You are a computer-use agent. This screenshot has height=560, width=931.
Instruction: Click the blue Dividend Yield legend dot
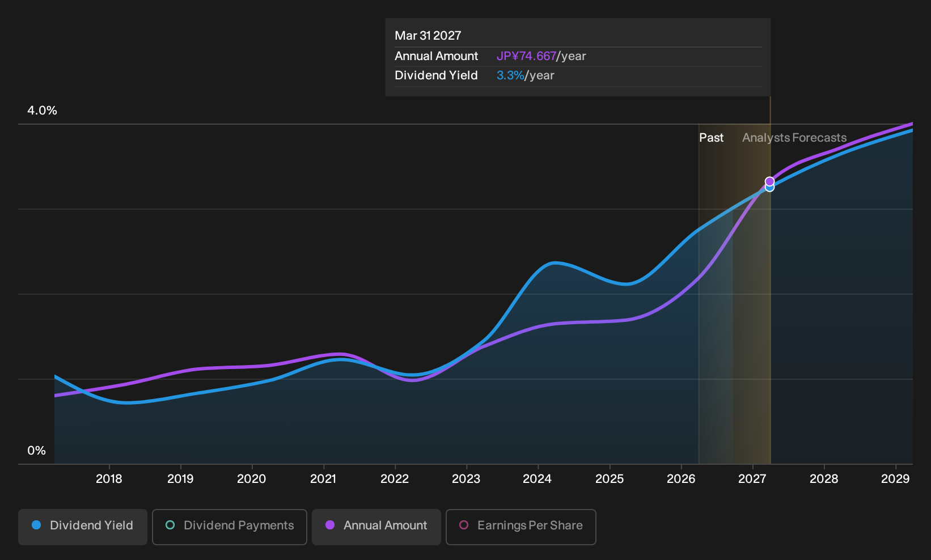tap(36, 525)
